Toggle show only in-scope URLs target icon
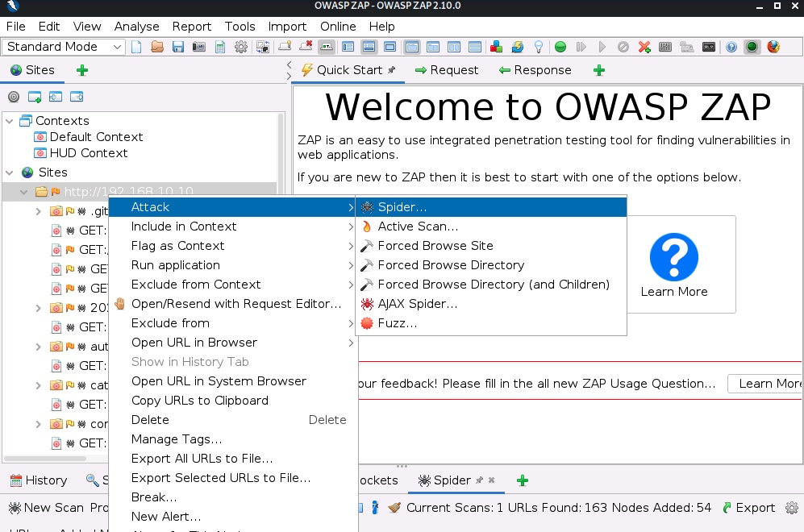Screen dimensions: 804x532 14,97
